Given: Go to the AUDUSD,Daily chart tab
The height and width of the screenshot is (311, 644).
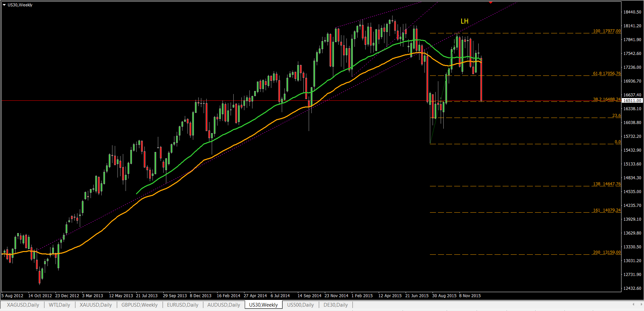Looking at the screenshot, I should [x=224, y=305].
